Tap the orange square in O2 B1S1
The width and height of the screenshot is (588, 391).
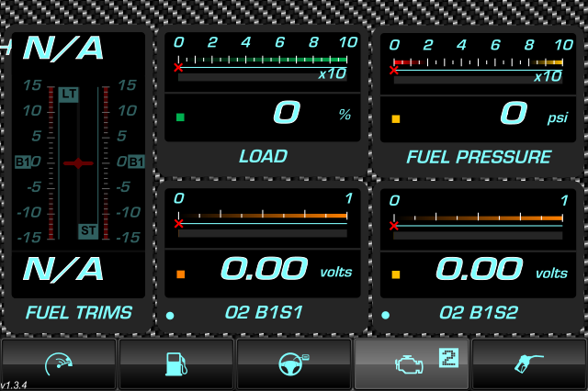coord(180,274)
